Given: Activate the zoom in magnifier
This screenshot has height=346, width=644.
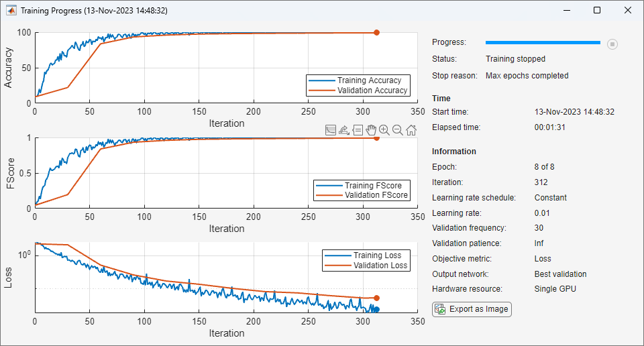Looking at the screenshot, I should click(384, 130).
